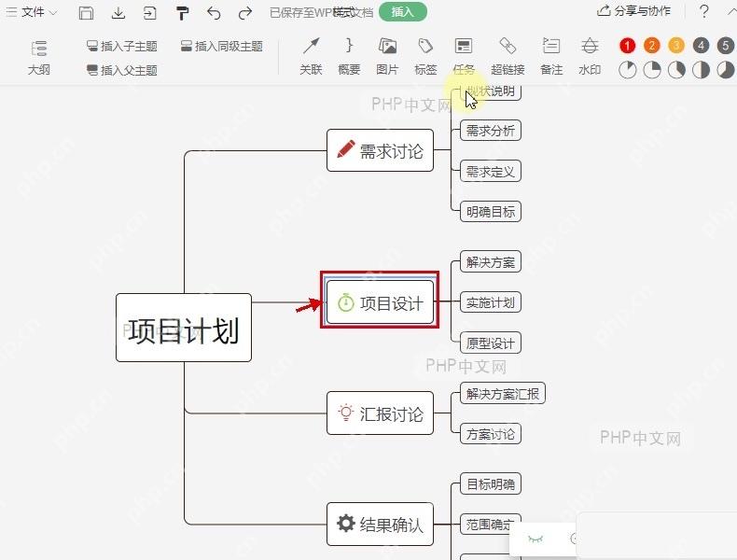
Task: Insert a 概要 summary brace
Action: [349, 57]
